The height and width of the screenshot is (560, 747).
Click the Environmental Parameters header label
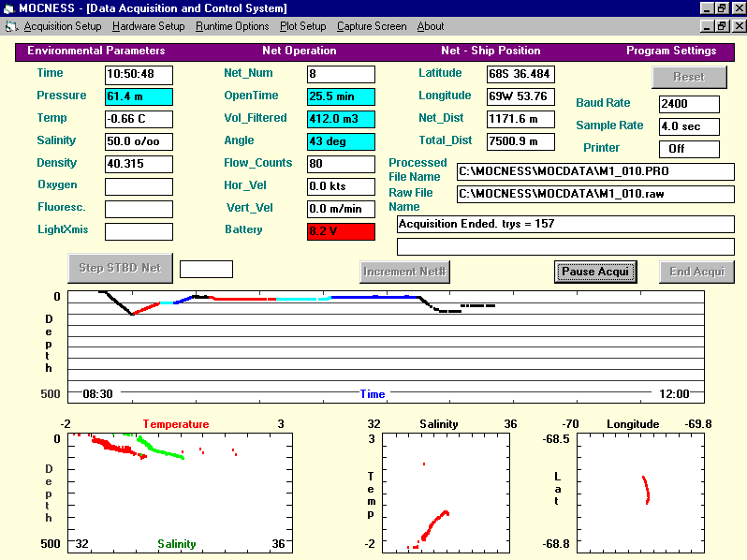(96, 51)
